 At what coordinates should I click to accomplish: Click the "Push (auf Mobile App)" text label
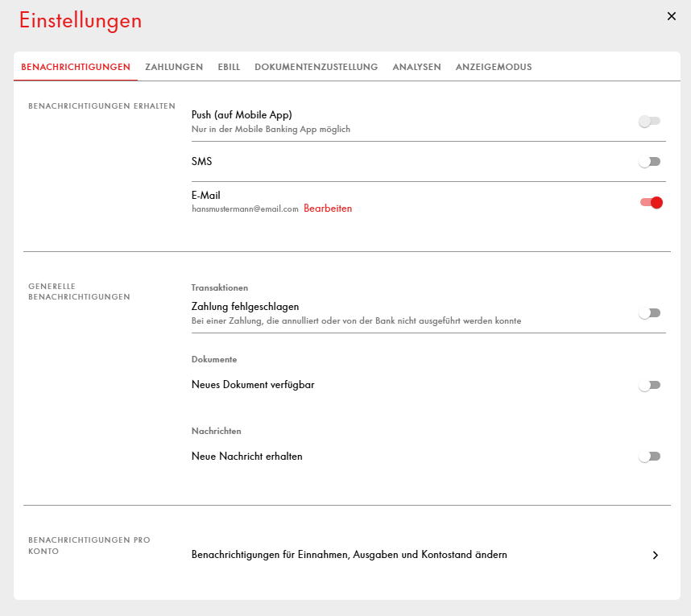point(242,115)
